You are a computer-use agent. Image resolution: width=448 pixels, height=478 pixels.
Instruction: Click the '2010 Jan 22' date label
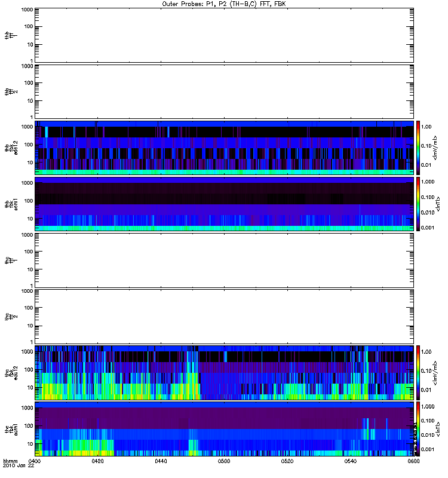[19, 465]
